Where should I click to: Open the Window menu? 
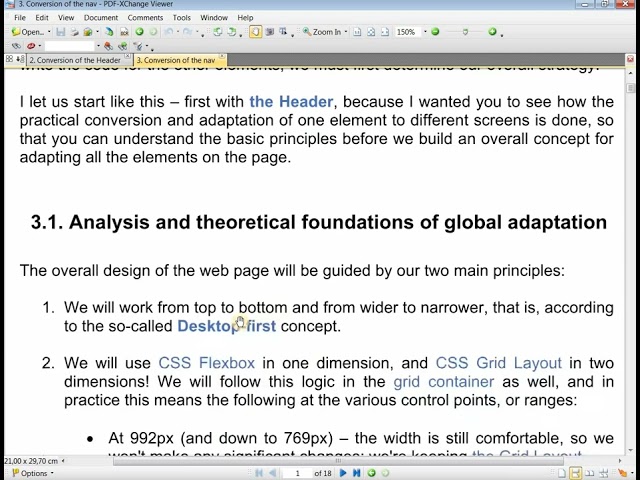tap(214, 18)
